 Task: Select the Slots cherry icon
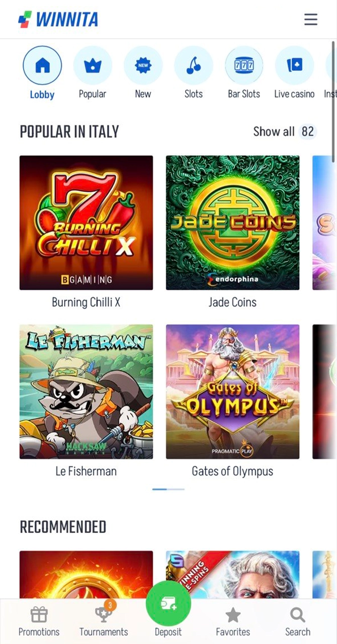pyautogui.click(x=194, y=65)
